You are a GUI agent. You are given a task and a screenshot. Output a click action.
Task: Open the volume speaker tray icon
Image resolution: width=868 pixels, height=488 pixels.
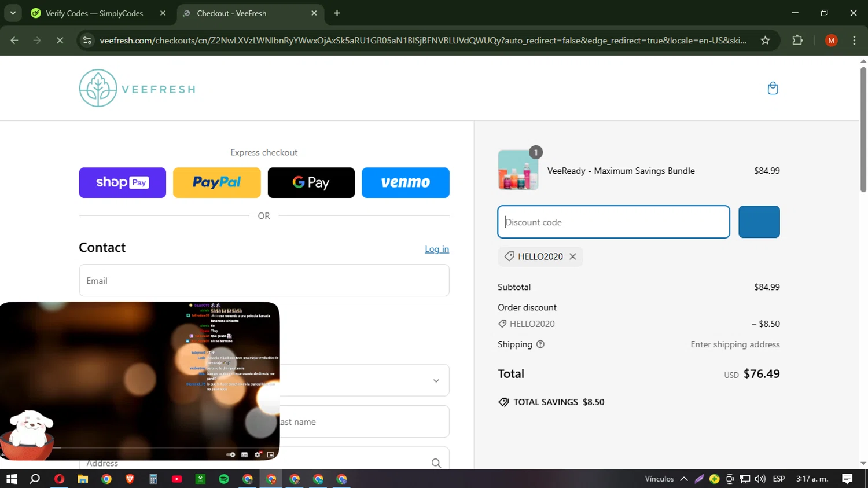(760, 479)
